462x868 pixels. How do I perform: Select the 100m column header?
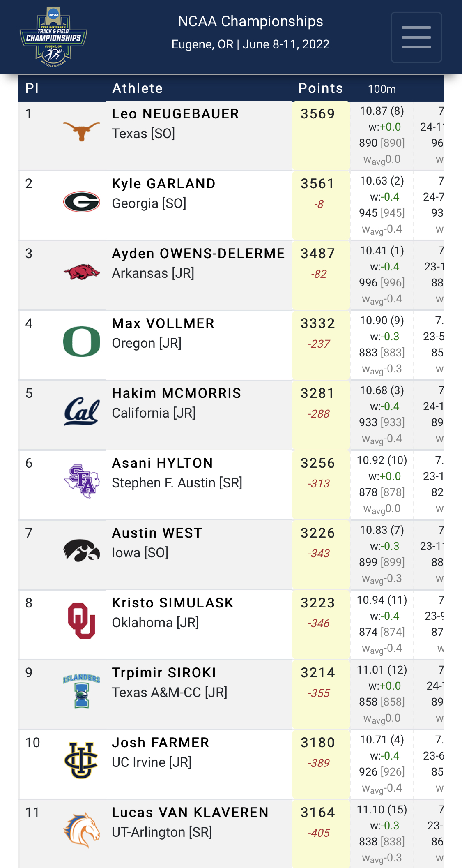click(x=382, y=89)
